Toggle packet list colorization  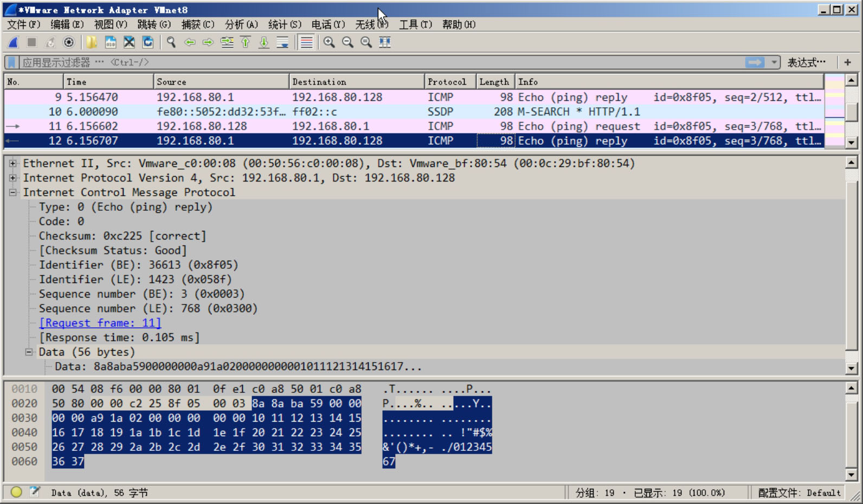306,42
